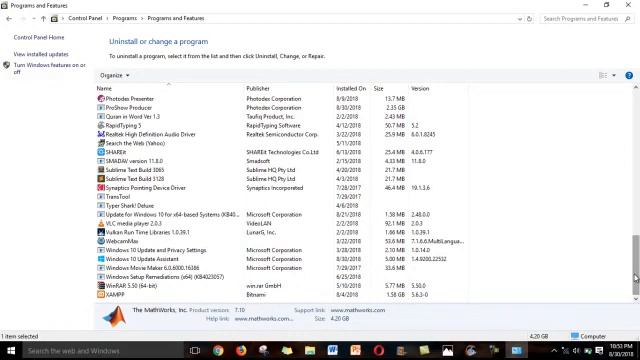
Task: Select the Windows Setup Remediations entry
Action: [x=282, y=277]
